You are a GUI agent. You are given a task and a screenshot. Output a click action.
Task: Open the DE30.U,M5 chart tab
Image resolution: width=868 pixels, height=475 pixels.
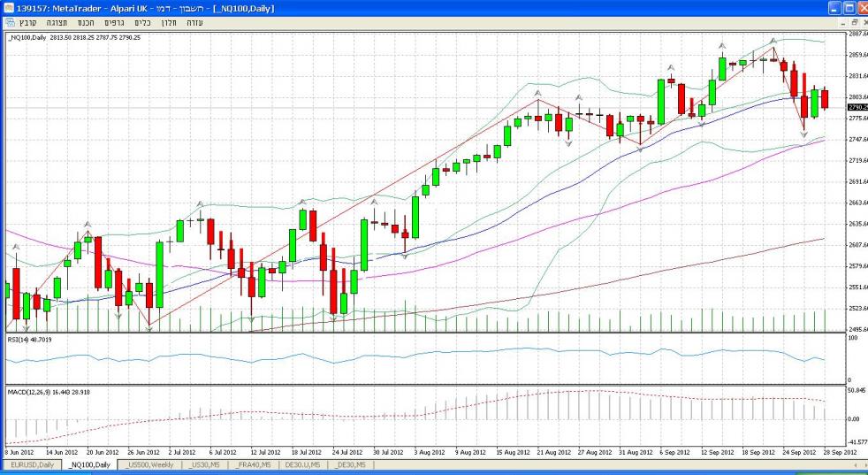tap(303, 464)
